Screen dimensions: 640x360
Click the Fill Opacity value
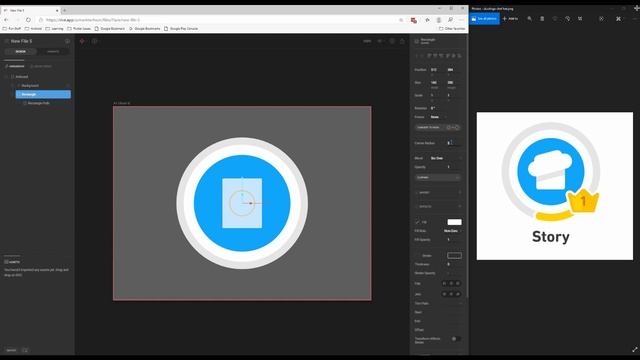pyautogui.click(x=454, y=240)
